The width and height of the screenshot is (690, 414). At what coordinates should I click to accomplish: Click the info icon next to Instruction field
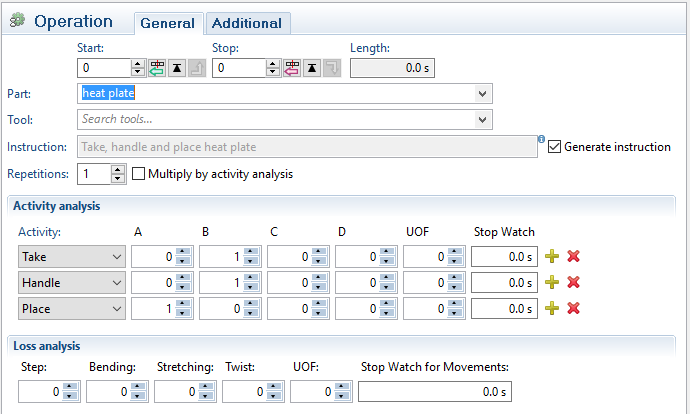coord(541,139)
